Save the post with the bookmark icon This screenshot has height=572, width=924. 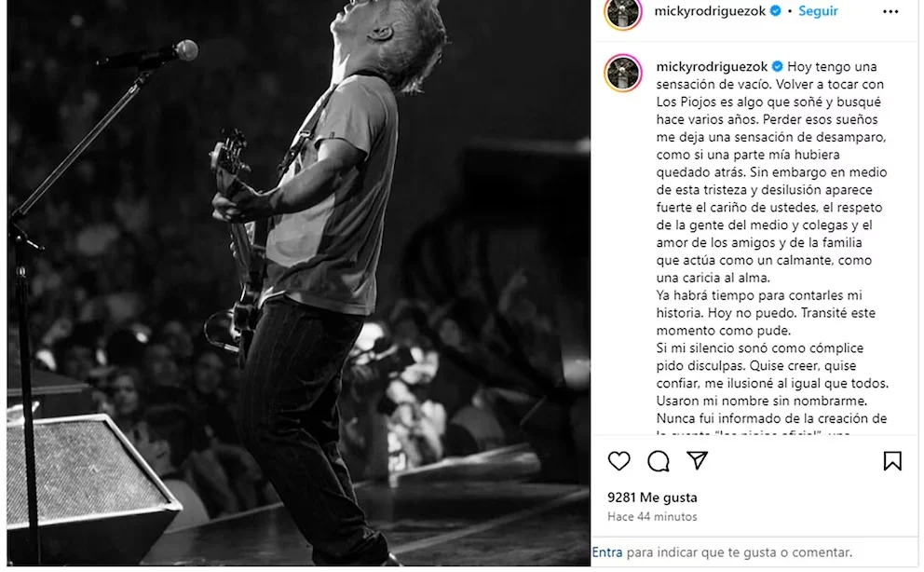[x=892, y=460]
